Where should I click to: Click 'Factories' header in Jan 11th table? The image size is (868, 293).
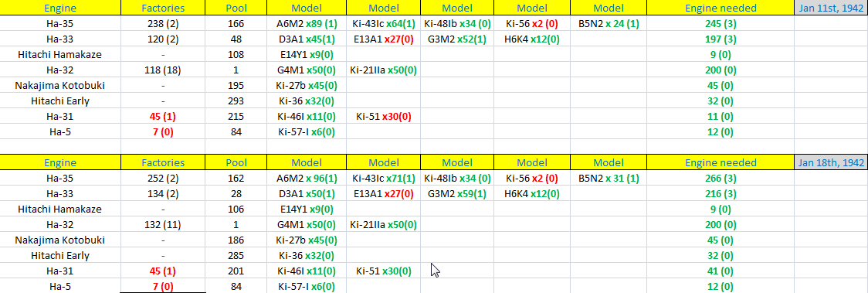(x=163, y=9)
